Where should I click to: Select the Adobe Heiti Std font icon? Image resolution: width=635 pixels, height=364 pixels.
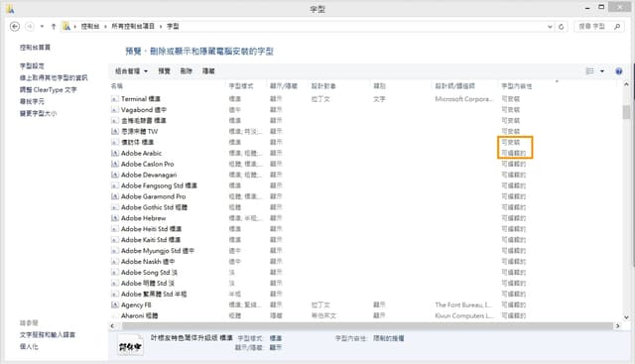[x=115, y=229]
